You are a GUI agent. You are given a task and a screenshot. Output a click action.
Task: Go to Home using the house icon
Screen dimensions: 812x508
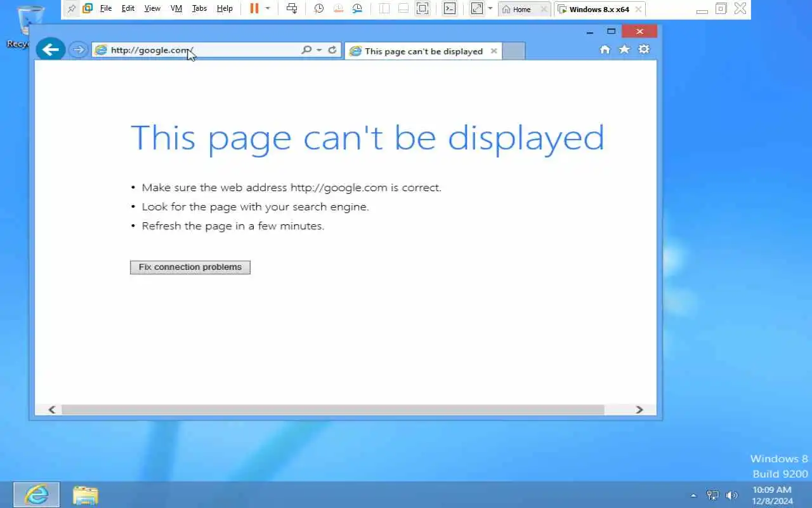pos(605,50)
